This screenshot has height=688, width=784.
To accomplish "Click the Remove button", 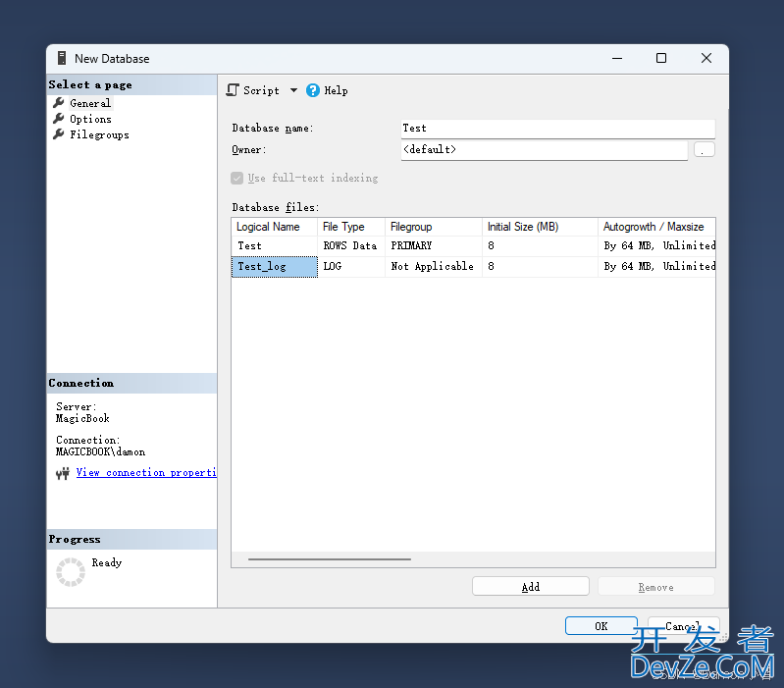I will [x=656, y=587].
